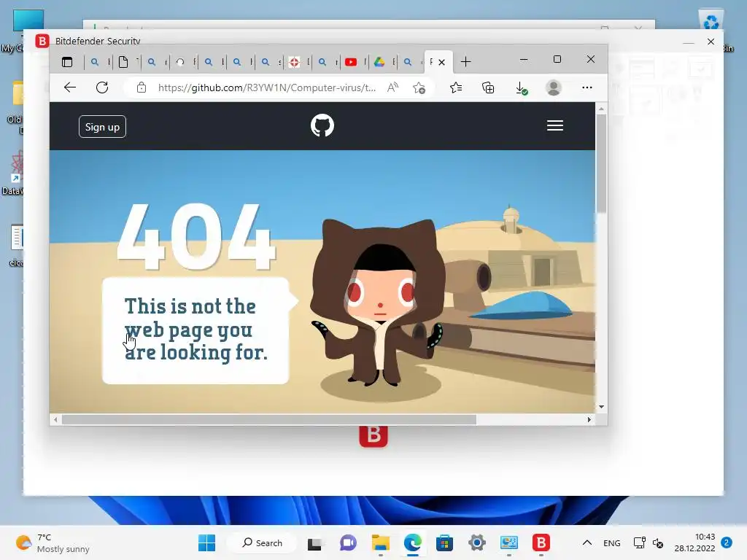Maximize the Edge browser window

[x=557, y=59]
